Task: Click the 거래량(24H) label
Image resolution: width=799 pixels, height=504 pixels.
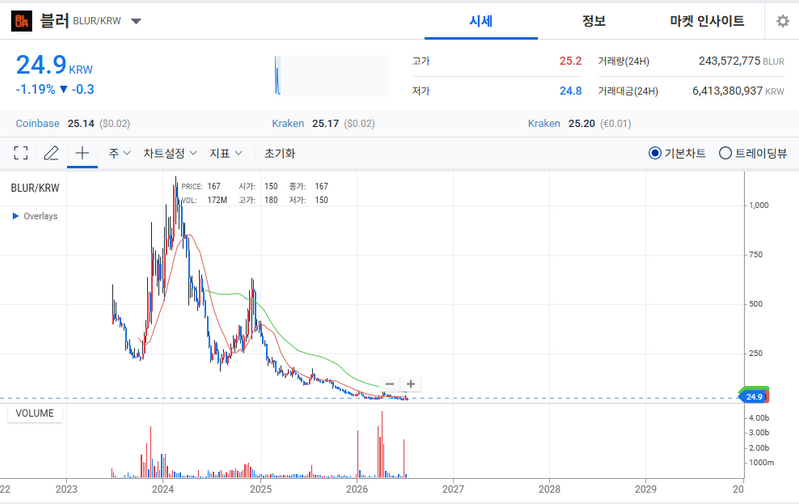Action: coord(624,62)
